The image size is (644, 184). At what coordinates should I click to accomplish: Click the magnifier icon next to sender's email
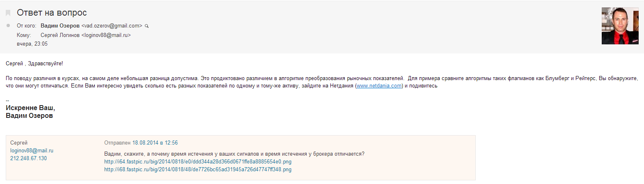click(147, 26)
